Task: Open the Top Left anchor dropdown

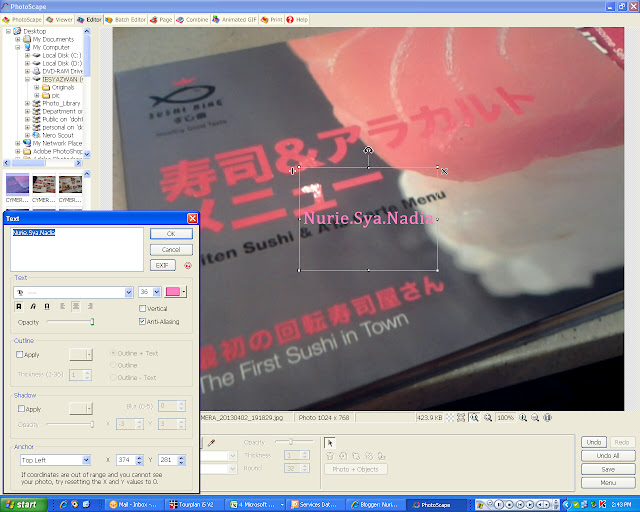Action: pyautogui.click(x=86, y=460)
